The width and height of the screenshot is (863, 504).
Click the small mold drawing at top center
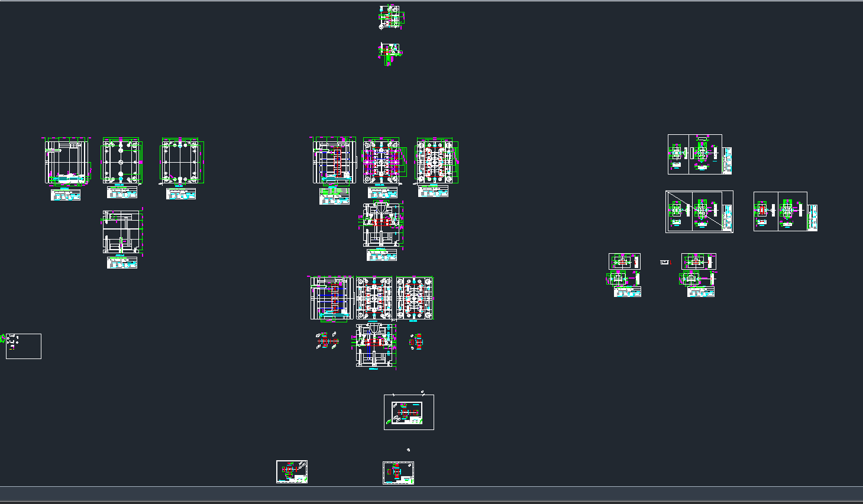389,17
